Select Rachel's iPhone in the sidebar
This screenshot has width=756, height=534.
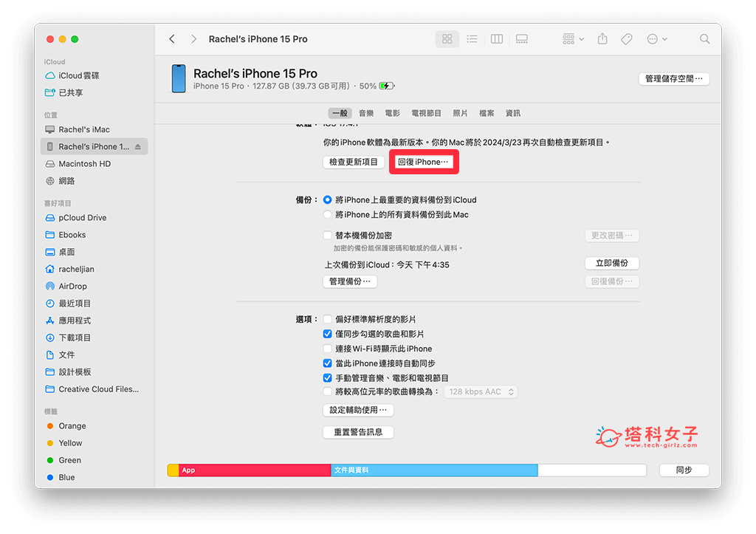pos(94,147)
